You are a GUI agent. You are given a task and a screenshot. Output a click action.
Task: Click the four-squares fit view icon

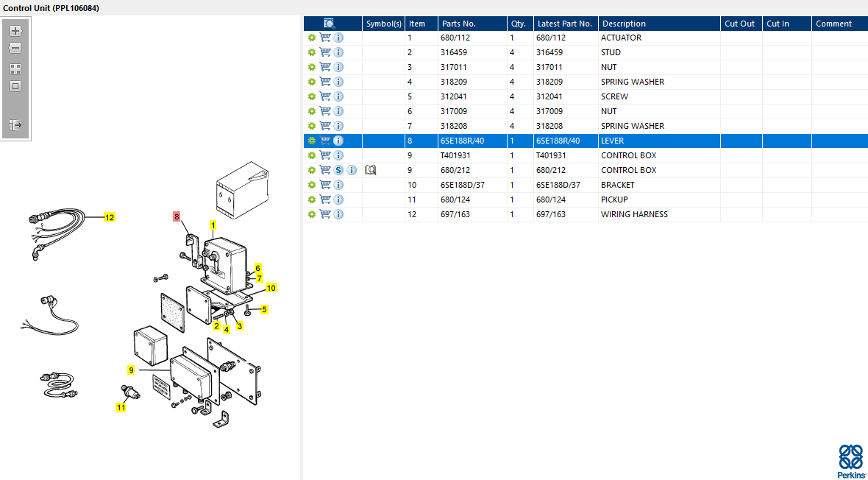15,69
